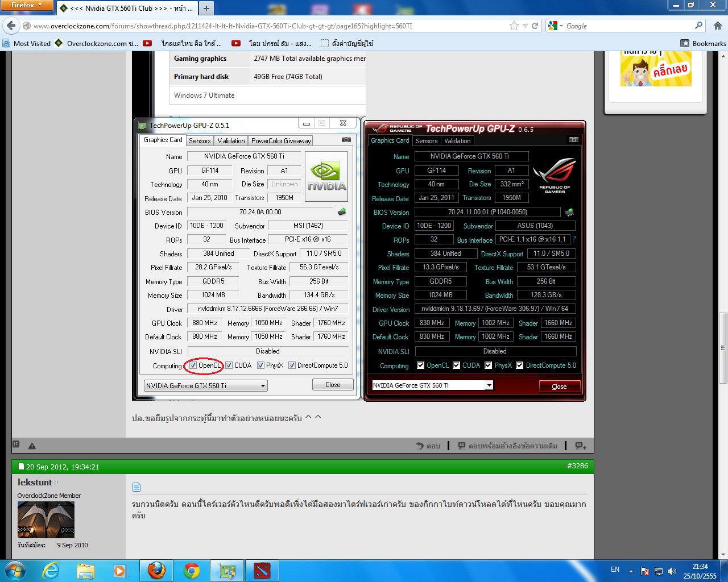The height and width of the screenshot is (582, 728).
Task: Switch to the Sensors tab in ROG GPU-Z
Action: point(427,140)
